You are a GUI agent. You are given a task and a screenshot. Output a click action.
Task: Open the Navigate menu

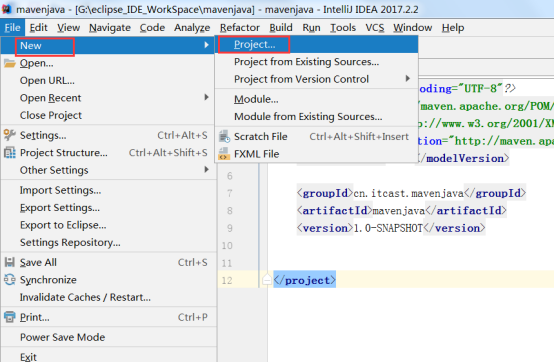tap(110, 28)
